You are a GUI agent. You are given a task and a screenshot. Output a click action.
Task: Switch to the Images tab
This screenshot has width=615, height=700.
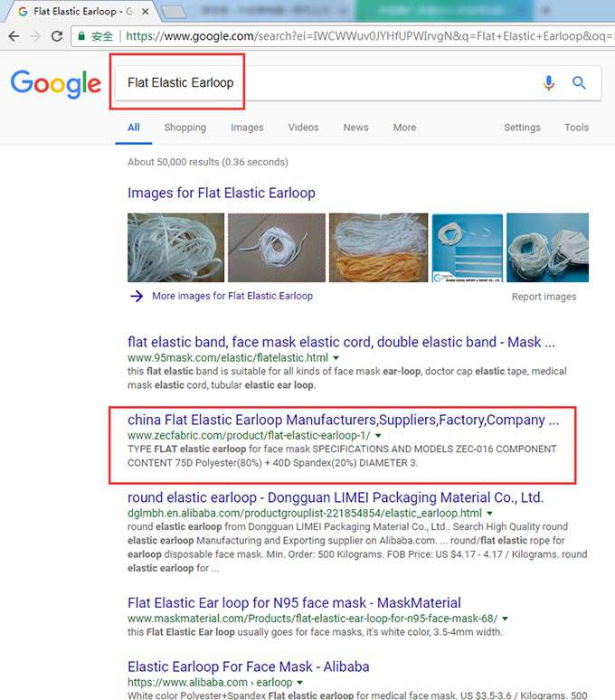[x=247, y=128]
